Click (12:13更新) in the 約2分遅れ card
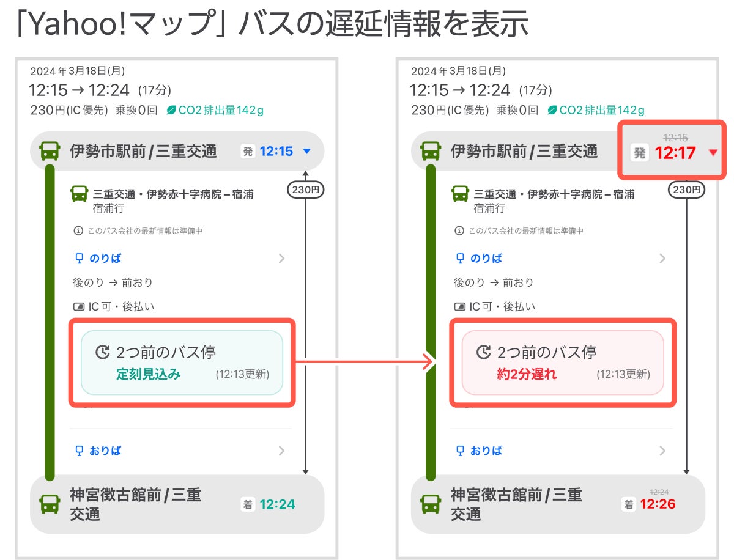The height and width of the screenshot is (560, 734). point(623,375)
